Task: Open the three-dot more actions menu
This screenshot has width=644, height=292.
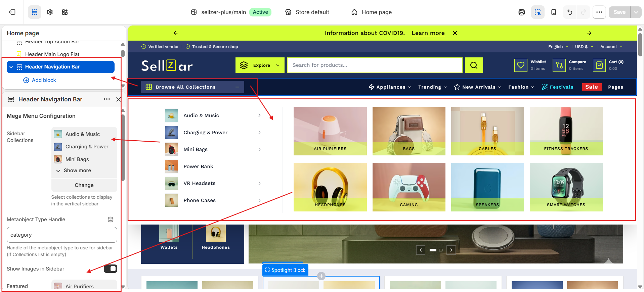Action: (x=599, y=12)
